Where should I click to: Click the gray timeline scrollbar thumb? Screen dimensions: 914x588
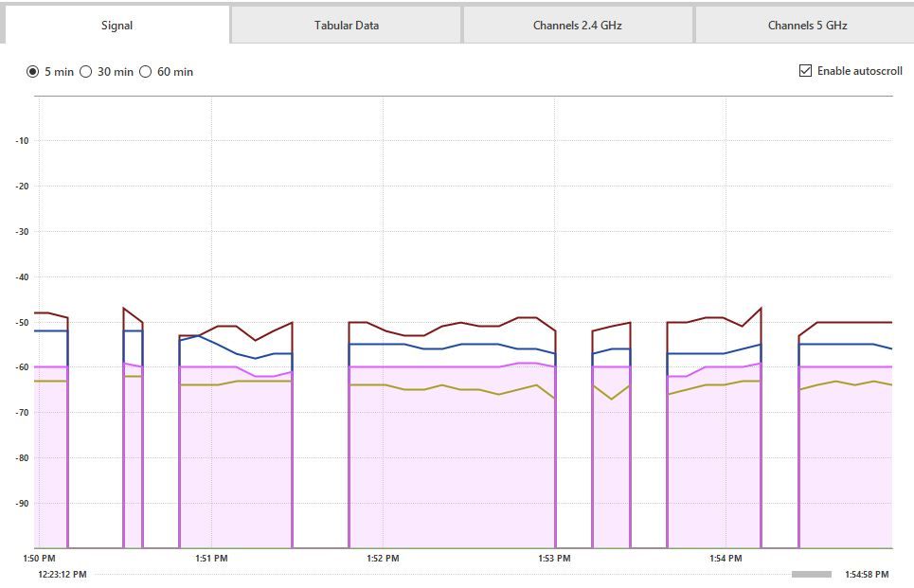pyautogui.click(x=811, y=575)
